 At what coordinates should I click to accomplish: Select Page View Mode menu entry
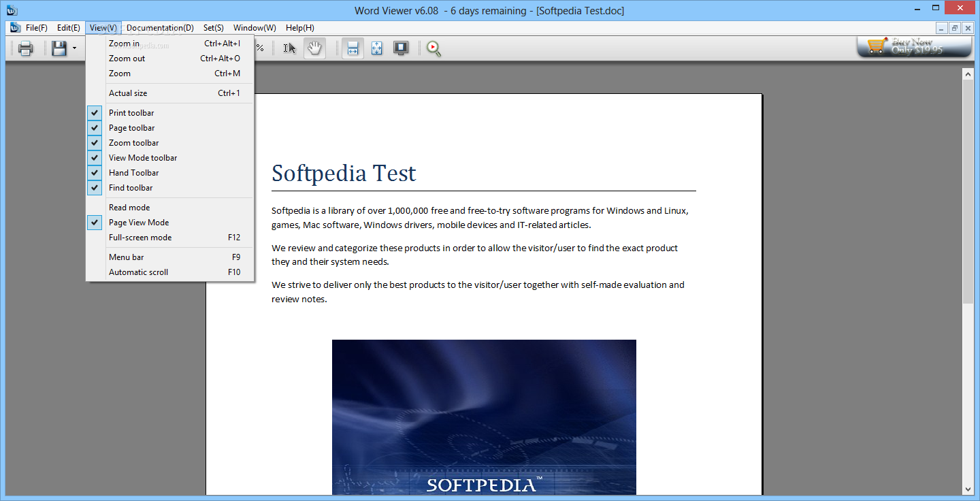[170, 223]
